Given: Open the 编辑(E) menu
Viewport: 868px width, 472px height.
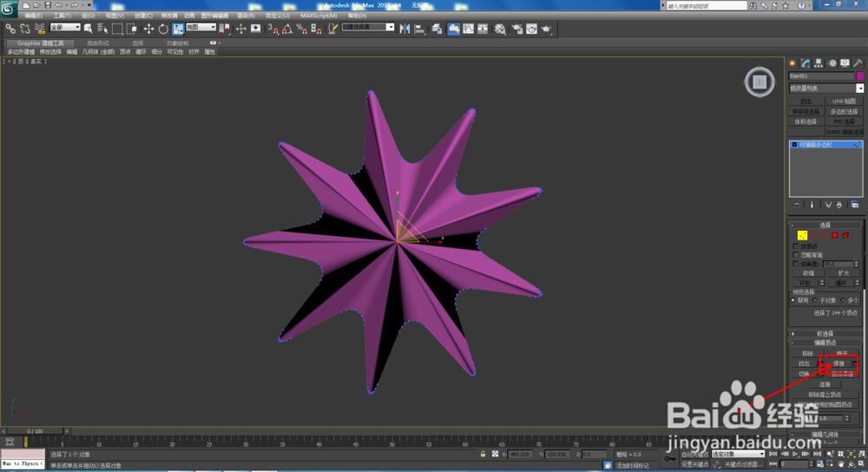Looking at the screenshot, I should point(34,16).
